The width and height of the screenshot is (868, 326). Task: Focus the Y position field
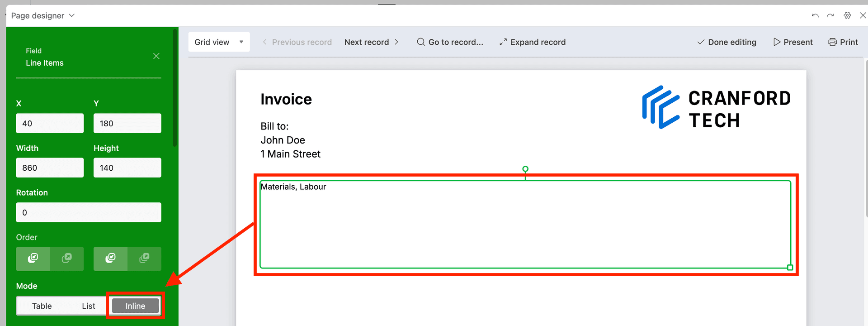[127, 123]
